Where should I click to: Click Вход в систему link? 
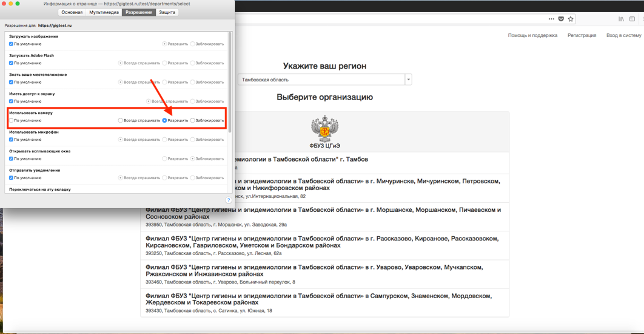coord(623,35)
